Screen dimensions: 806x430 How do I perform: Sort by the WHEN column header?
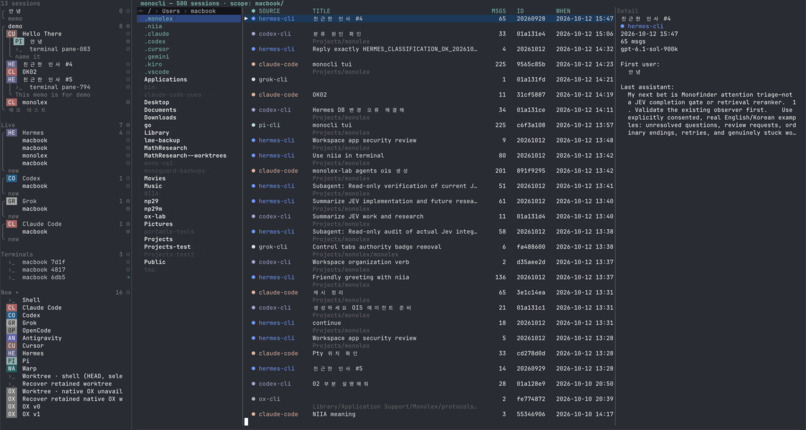click(563, 11)
